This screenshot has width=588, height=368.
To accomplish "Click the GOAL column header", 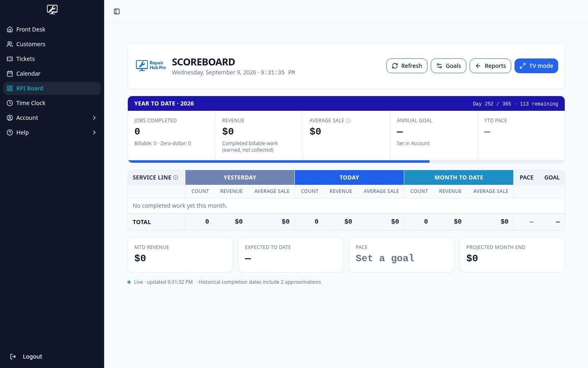I will pyautogui.click(x=552, y=177).
